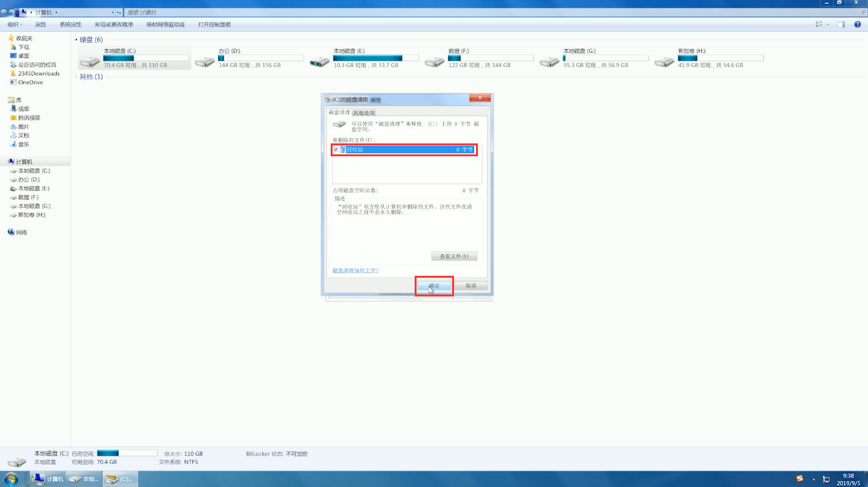Click 打开控制面板 in the toolbar
Viewport: 868px width, 487px height.
[x=214, y=25]
